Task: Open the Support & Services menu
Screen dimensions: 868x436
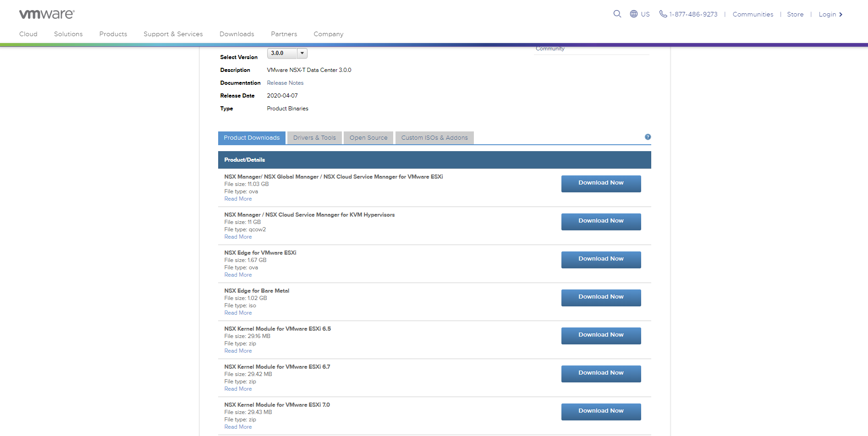Action: pos(173,34)
